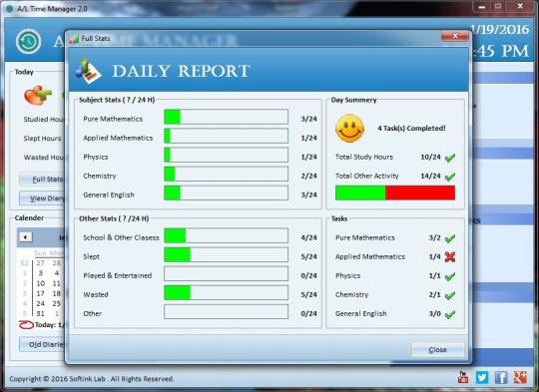539x392 pixels.
Task: Click the clock logo in main window
Action: tap(29, 42)
